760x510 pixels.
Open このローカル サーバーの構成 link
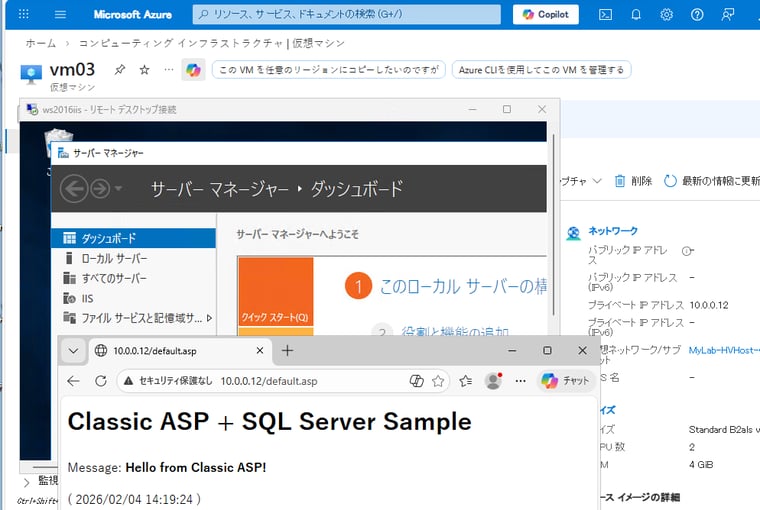pos(463,287)
